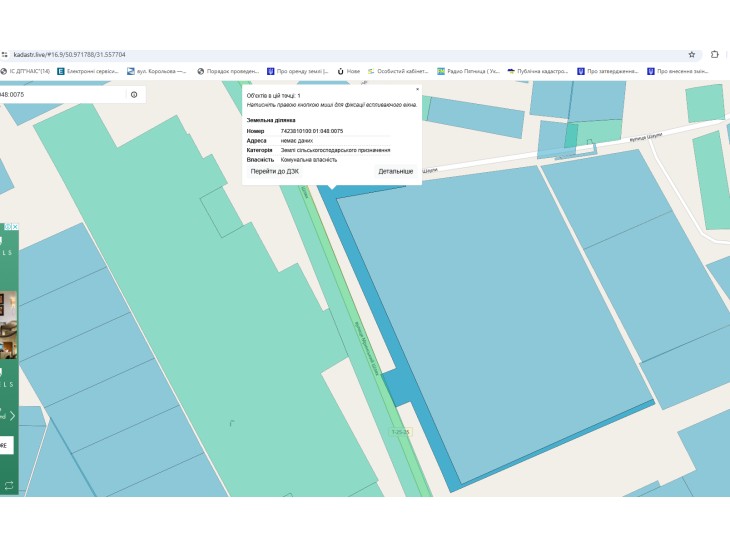Open the Порядок проведен... bookmark

228,71
